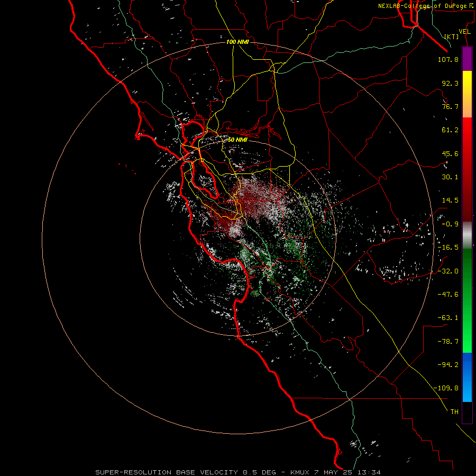
Task: Click the 76.7 legend value
Action: (x=450, y=106)
